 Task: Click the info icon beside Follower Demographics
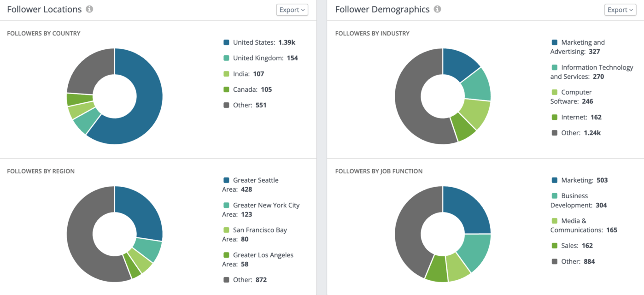point(437,9)
